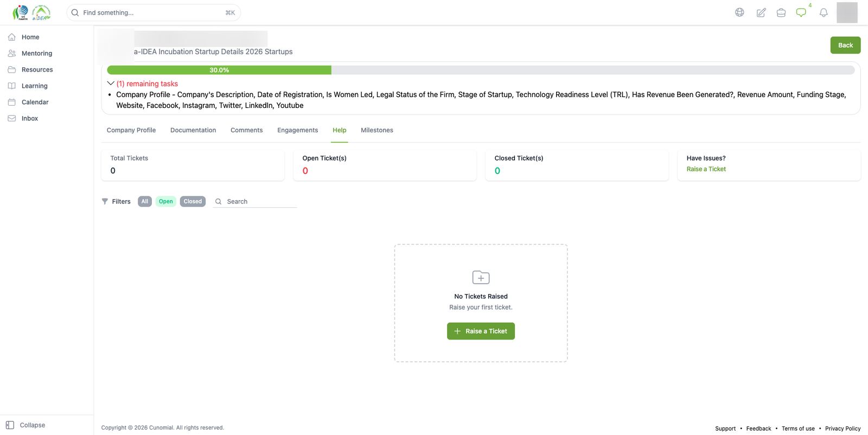Filter tickets by Open status
This screenshot has width=868, height=435.
[166, 201]
